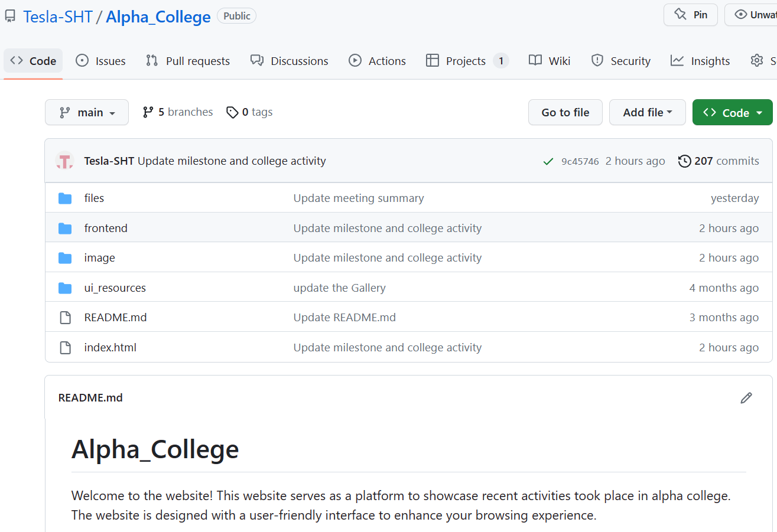This screenshot has width=777, height=532.
Task: Click the Go to file button
Action: click(565, 112)
